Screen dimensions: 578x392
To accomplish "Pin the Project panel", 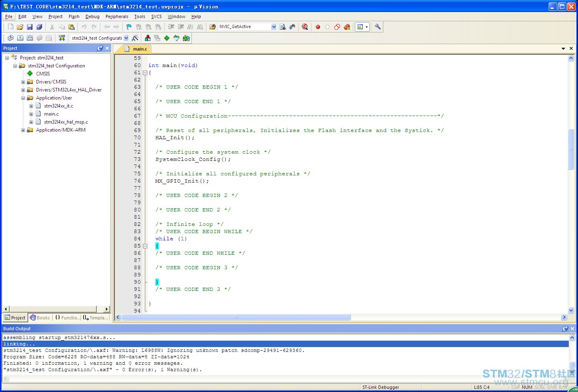I will pyautogui.click(x=100, y=48).
